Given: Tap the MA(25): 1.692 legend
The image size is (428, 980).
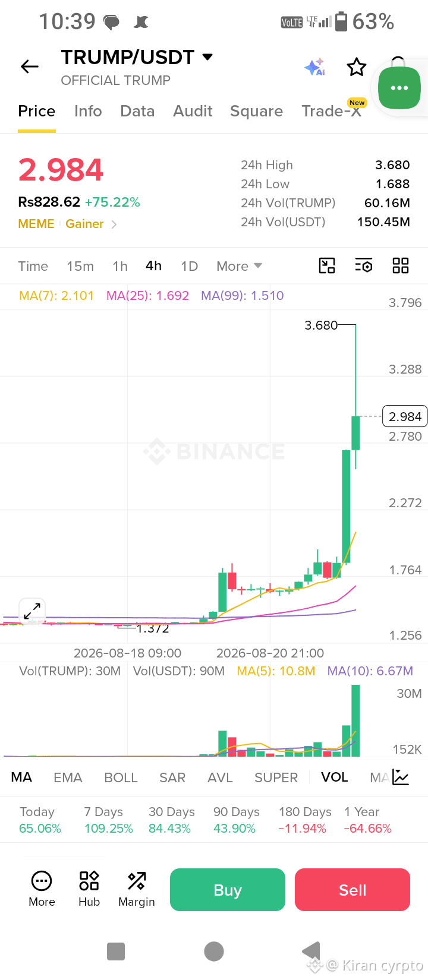Looking at the screenshot, I should pos(147,296).
